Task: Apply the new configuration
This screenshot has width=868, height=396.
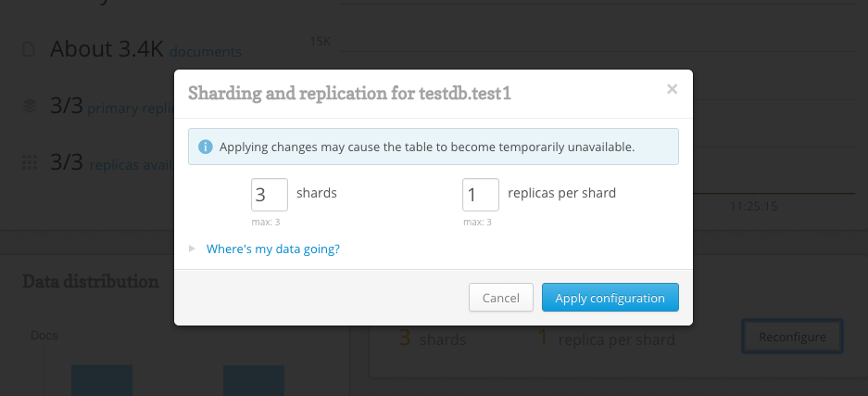Action: pos(610,298)
